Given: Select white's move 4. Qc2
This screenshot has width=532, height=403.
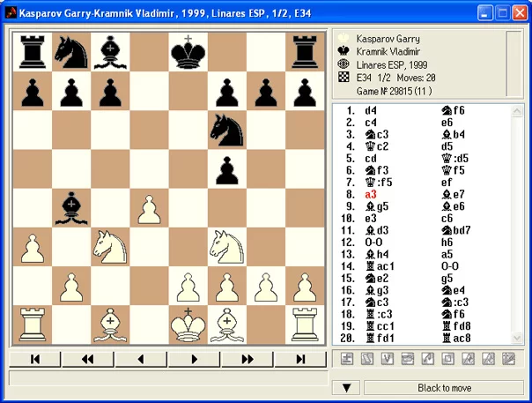Looking at the screenshot, I should coord(377,146).
